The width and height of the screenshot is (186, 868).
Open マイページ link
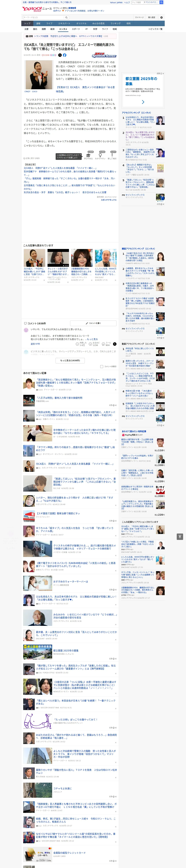139,17
